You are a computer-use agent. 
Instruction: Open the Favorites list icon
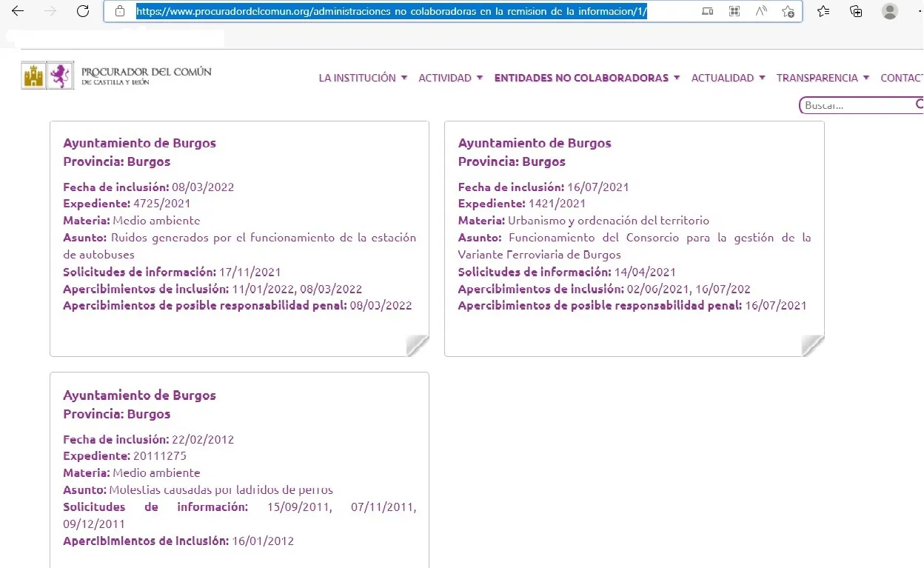click(823, 11)
